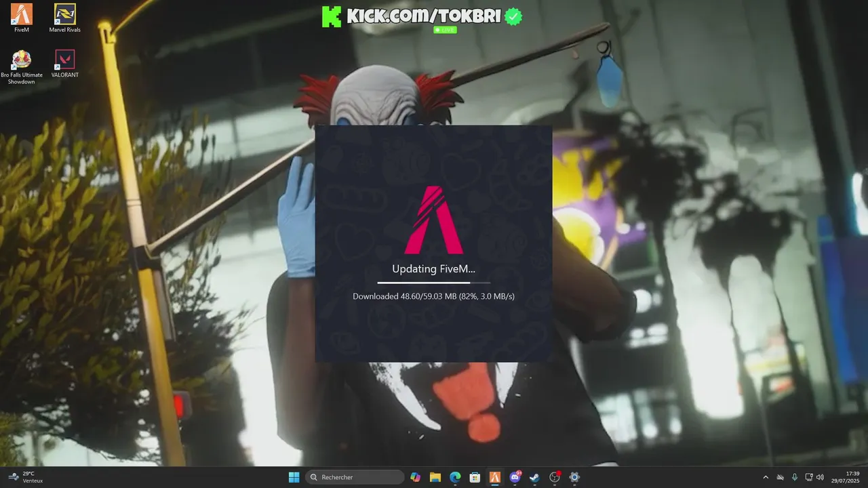
Task: Open Discord from the taskbar
Action: (515, 477)
